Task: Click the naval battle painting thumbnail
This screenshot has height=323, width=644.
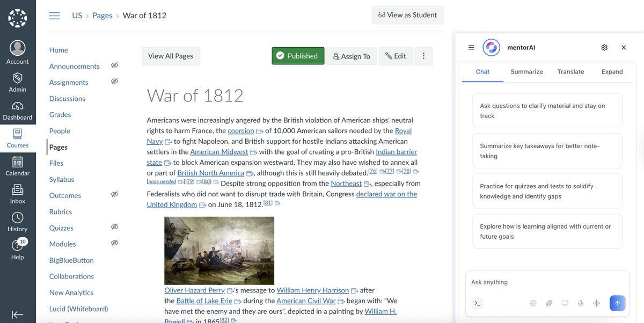Action: pos(219,251)
